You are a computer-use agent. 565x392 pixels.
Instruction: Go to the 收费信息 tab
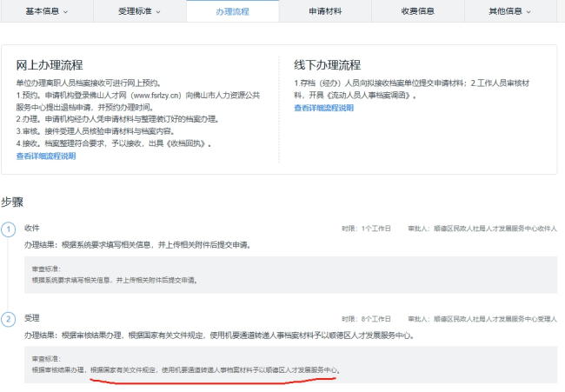418,11
